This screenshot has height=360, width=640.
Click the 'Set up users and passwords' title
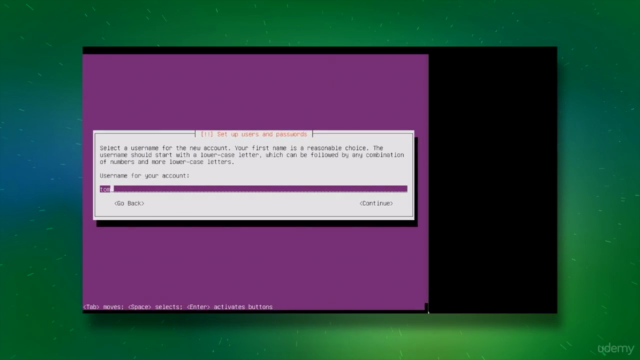click(x=254, y=134)
